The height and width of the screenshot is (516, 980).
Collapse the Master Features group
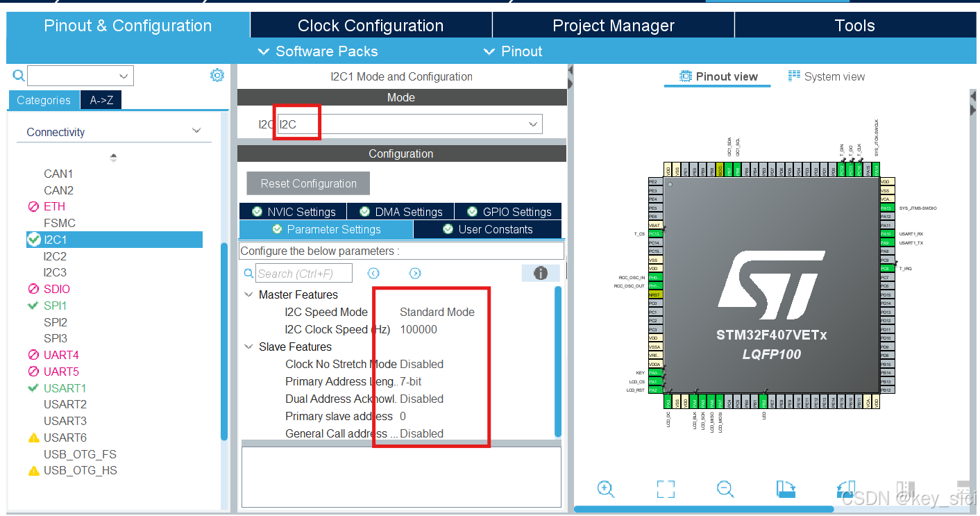pos(248,294)
